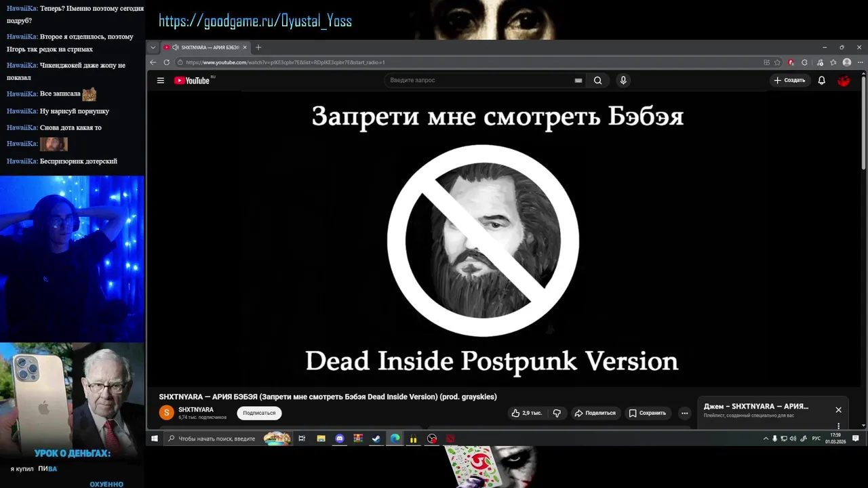Click the youtube.com address bar URL
This screenshot has width=868, height=488.
click(x=285, y=62)
